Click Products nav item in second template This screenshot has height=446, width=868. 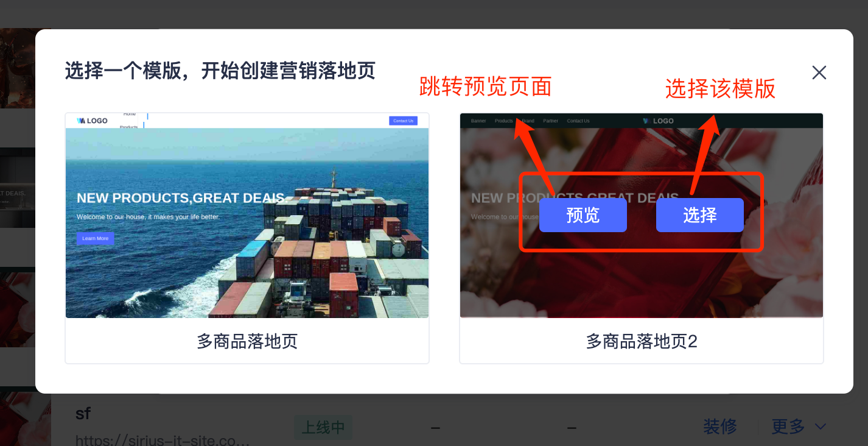[x=503, y=121]
